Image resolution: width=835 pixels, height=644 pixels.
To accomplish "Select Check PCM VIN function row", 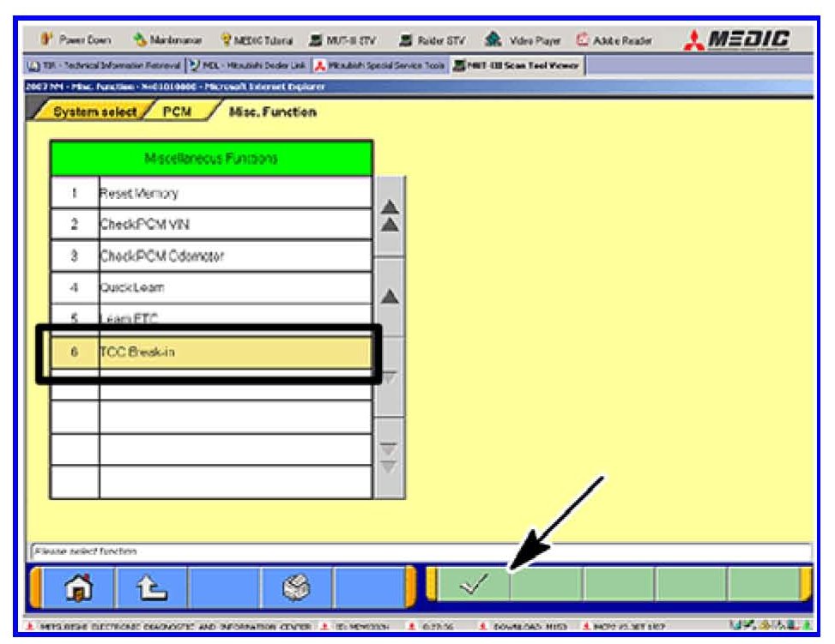I will point(234,225).
